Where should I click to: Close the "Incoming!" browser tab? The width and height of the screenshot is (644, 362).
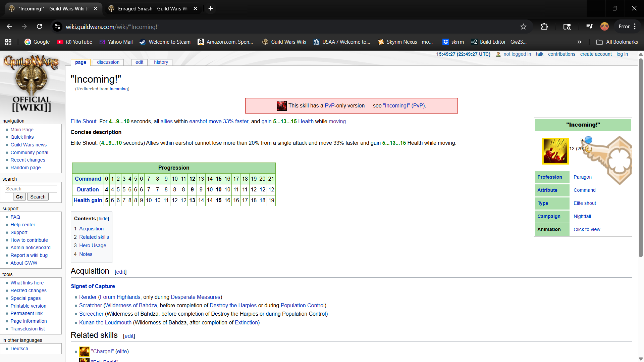click(x=96, y=8)
